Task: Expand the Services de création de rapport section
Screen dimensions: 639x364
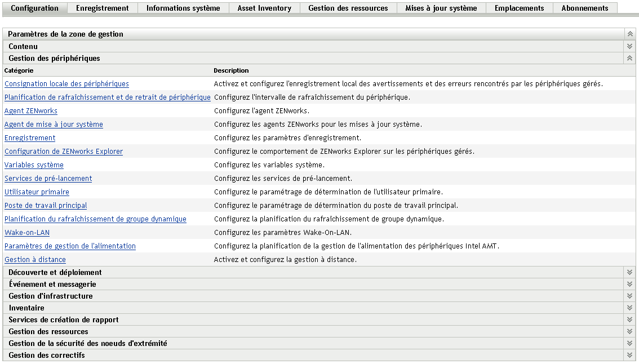Action: point(628,319)
